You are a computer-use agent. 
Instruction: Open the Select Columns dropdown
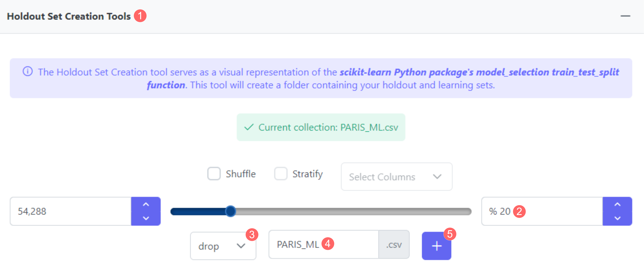point(396,177)
